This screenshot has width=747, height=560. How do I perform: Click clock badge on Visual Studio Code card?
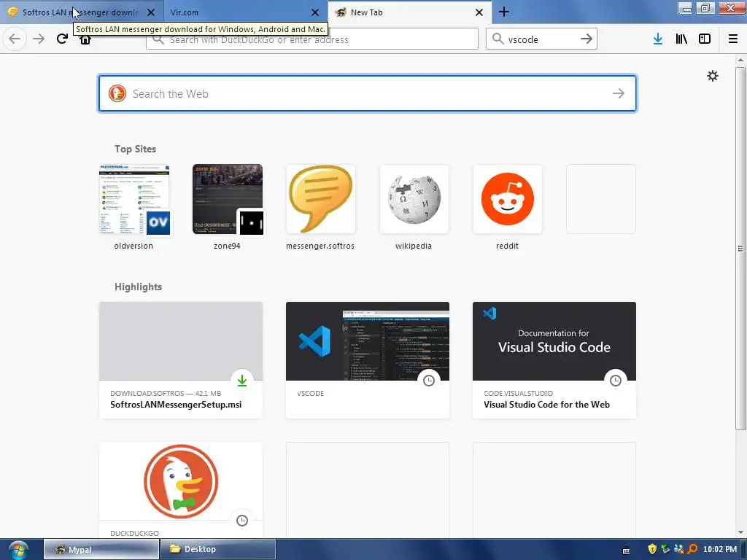616,381
